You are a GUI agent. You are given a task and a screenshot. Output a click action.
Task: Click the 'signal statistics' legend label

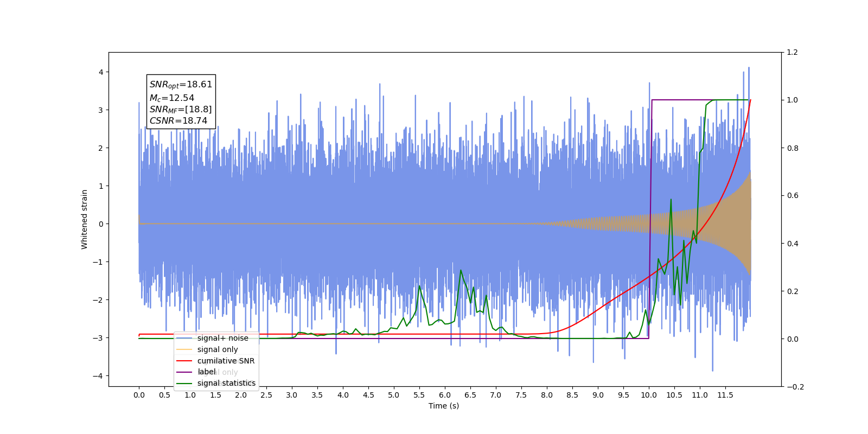coord(226,383)
